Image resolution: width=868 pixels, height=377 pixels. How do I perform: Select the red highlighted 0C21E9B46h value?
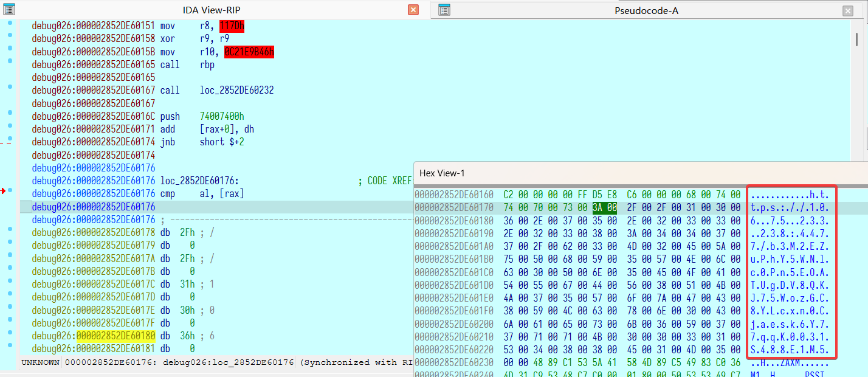(x=249, y=52)
